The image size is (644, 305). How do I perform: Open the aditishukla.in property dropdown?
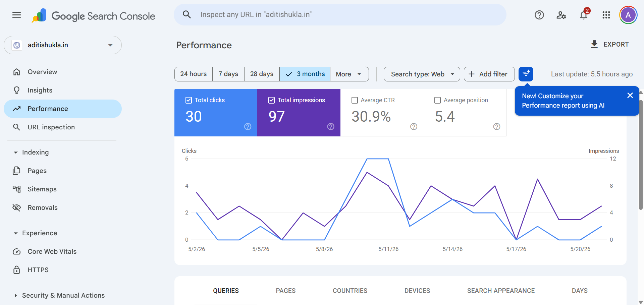pos(63,45)
